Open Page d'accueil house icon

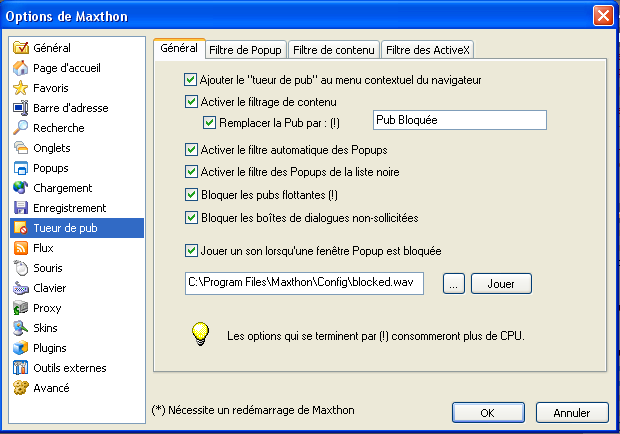tap(21, 68)
